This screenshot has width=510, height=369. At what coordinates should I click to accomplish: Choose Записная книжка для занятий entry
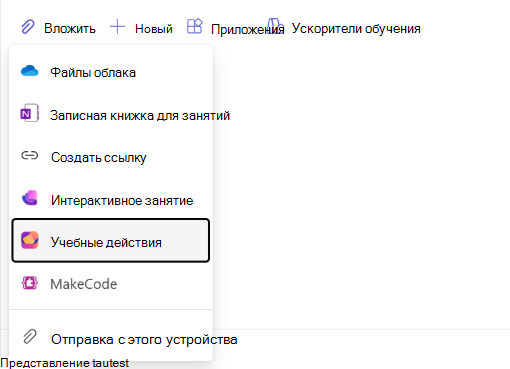[x=111, y=115]
